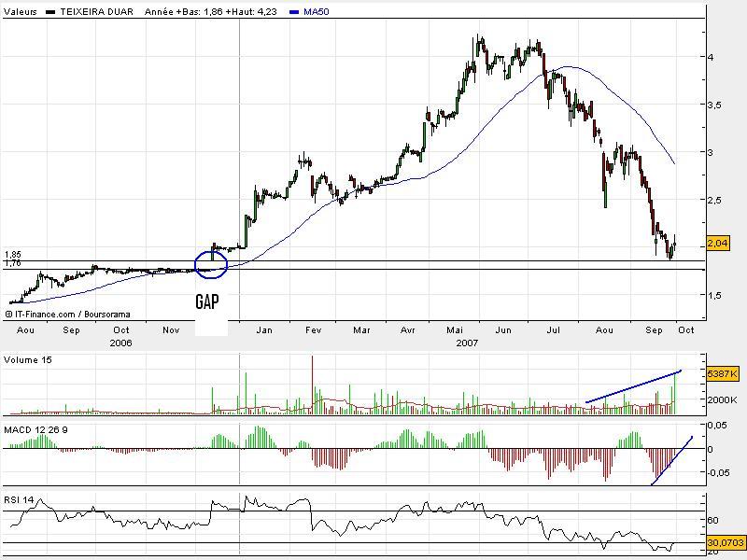The height and width of the screenshot is (560, 747).
Task: Select the MACD 12 26 9 panel title
Action: click(35, 430)
